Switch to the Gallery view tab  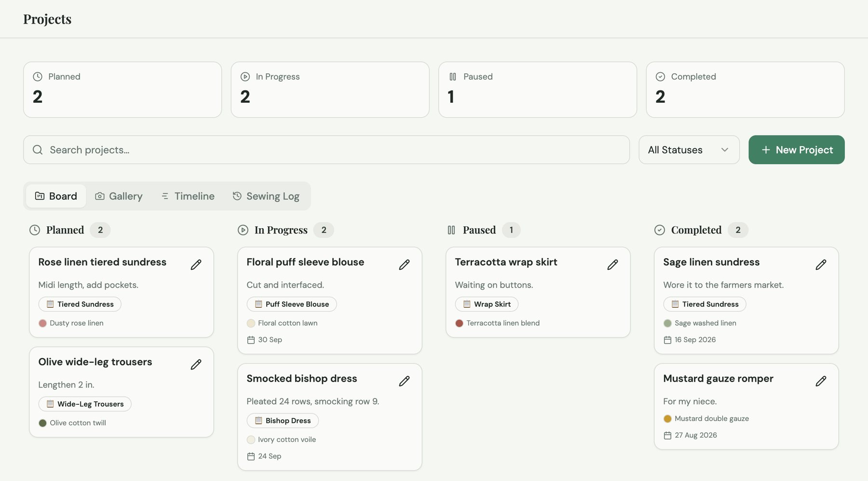(119, 196)
